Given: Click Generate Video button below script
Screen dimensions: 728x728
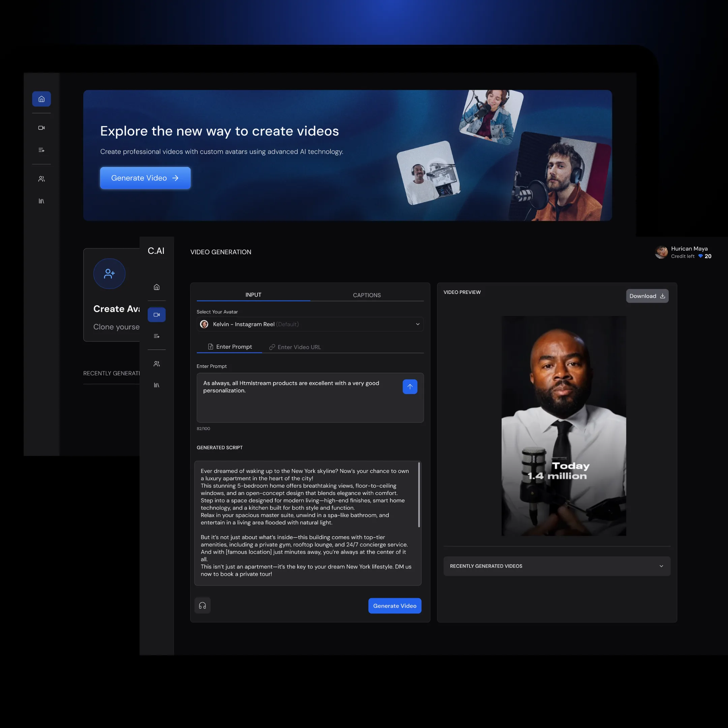Looking at the screenshot, I should coord(395,606).
